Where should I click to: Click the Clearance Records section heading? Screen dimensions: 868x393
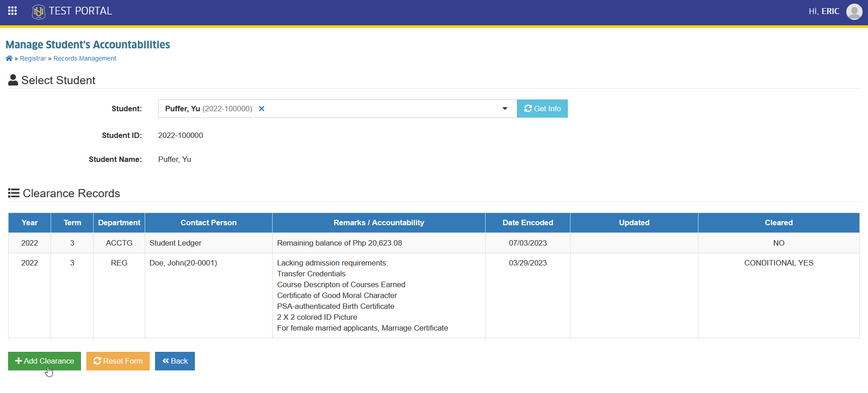click(64, 193)
